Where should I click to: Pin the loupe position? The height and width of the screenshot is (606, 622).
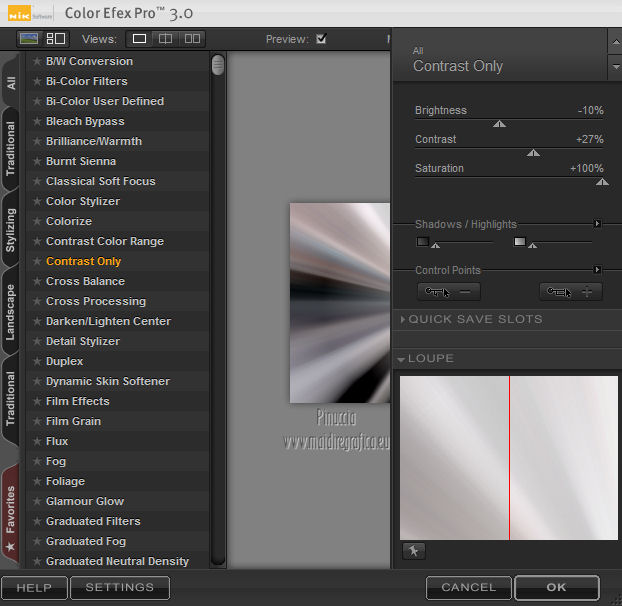[413, 551]
